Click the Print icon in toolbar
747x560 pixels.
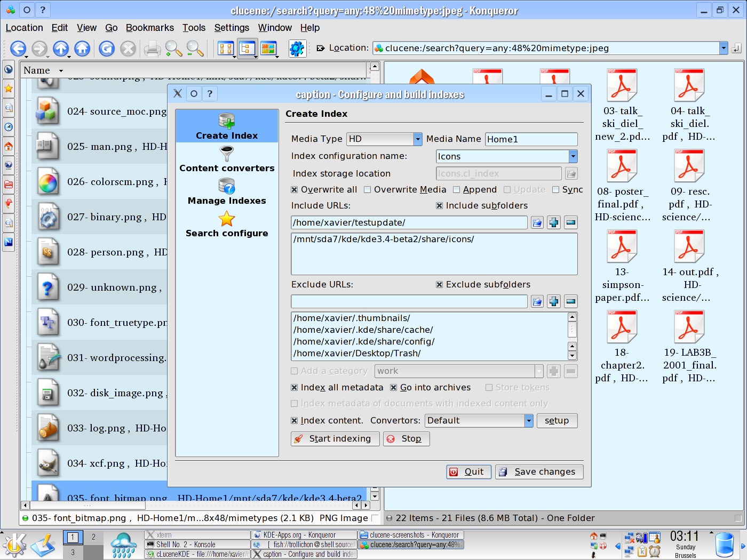tap(152, 49)
